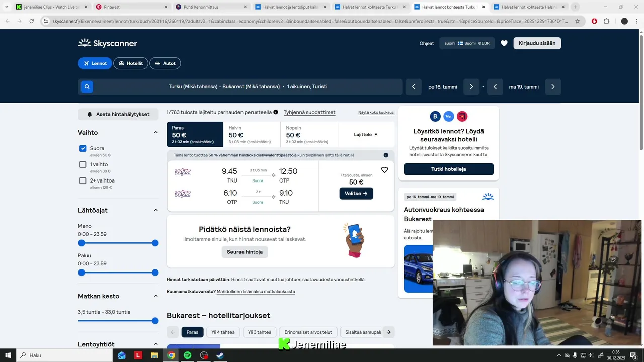
Task: Switch to the Puhti Kehonmittaus browser tab
Action: pos(210,7)
